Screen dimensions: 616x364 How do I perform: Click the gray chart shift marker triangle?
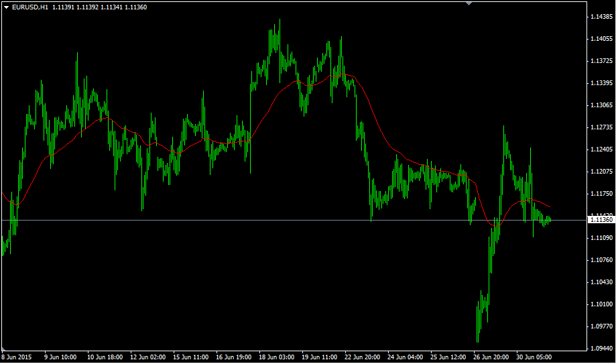click(469, 3)
